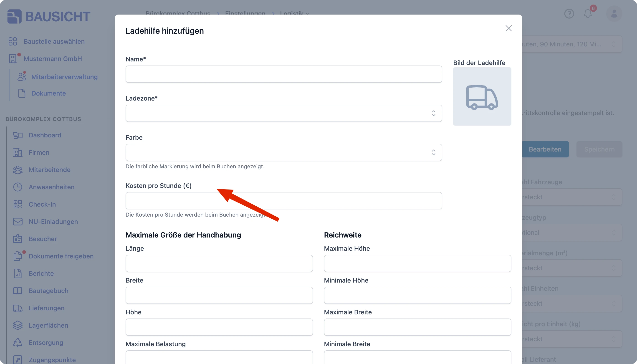Image resolution: width=637 pixels, height=364 pixels.
Task: Open the Firmen section
Action: pos(39,152)
